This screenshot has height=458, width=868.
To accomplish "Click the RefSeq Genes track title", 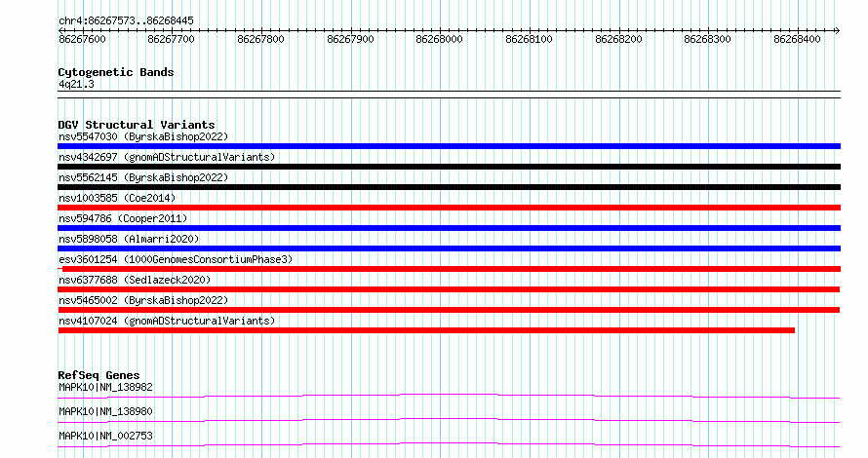I will (99, 375).
